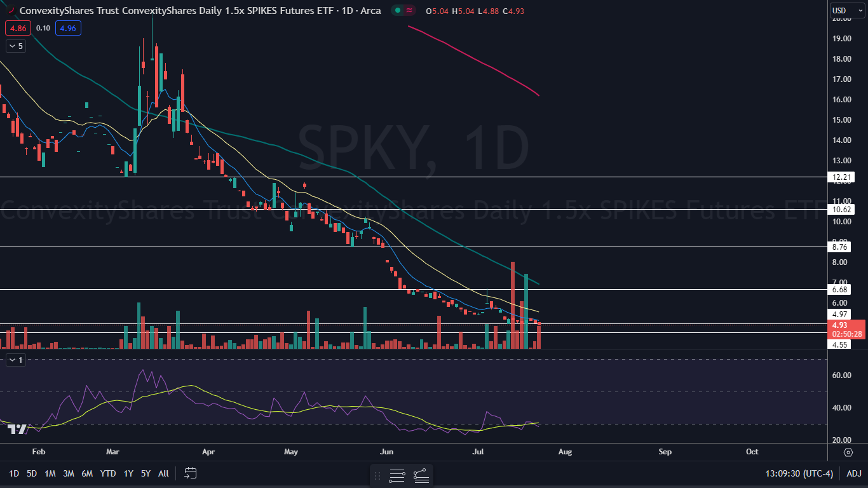This screenshot has height=488, width=868.
Task: Collapse the 5 indicators legend
Action: [x=16, y=46]
